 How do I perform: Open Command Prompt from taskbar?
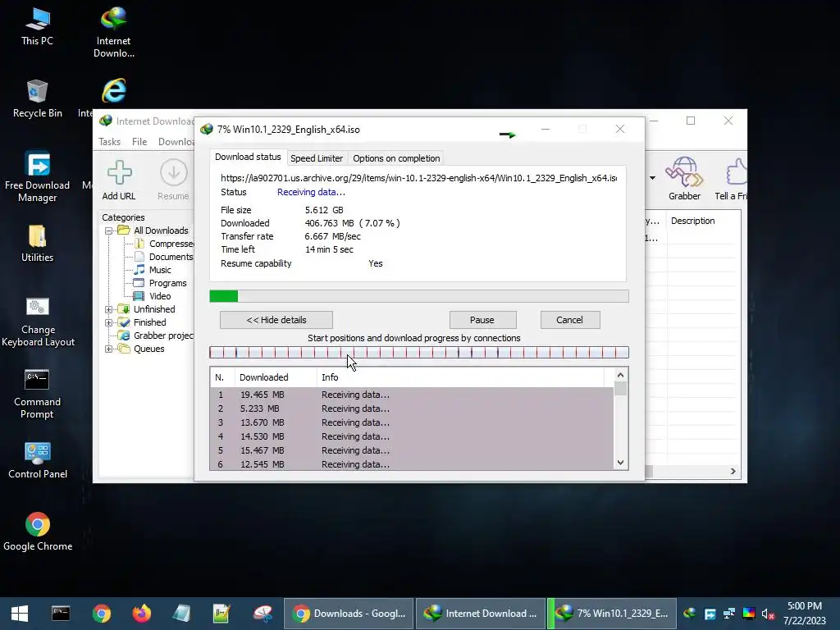[x=61, y=614]
